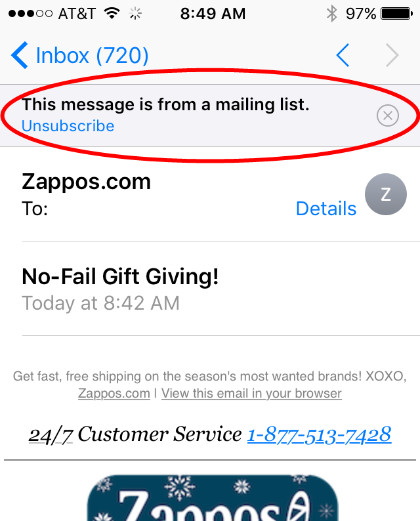Open View this email in your browser
The image size is (420, 521).
point(251,394)
